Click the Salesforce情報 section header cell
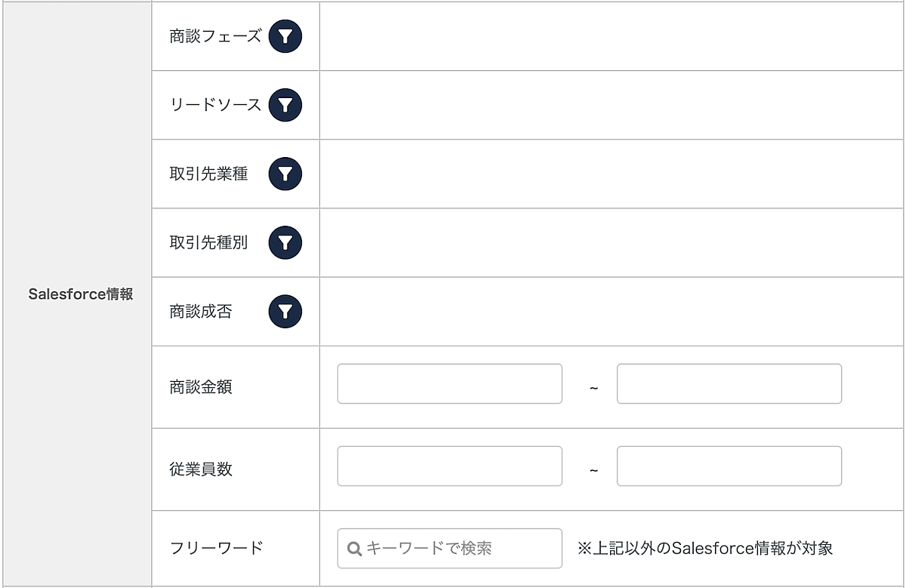This screenshot has width=906, height=588. click(x=80, y=294)
